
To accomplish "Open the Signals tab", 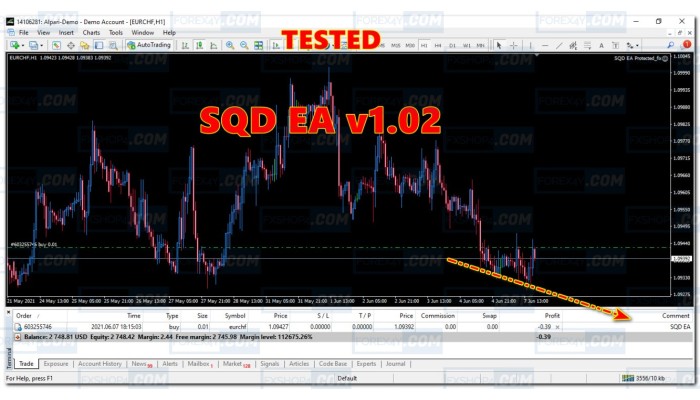I will click(x=270, y=364).
